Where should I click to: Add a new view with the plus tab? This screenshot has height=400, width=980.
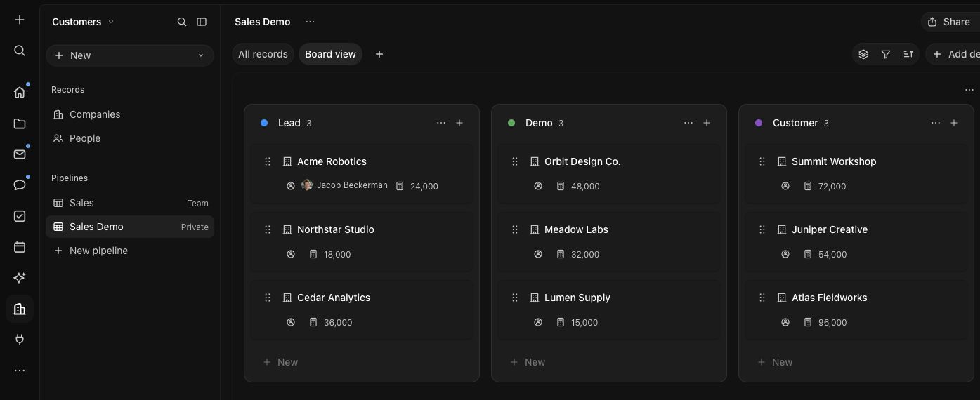click(x=379, y=54)
